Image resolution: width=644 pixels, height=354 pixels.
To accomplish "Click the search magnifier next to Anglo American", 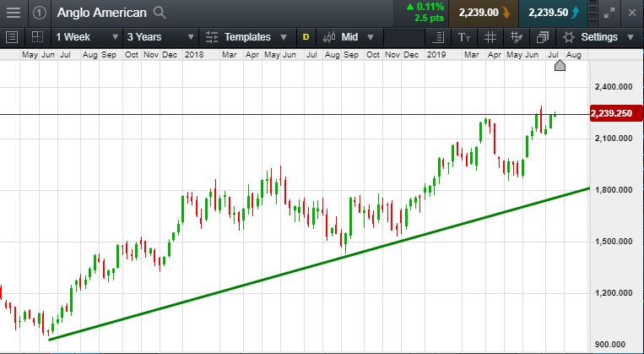I will point(160,13).
